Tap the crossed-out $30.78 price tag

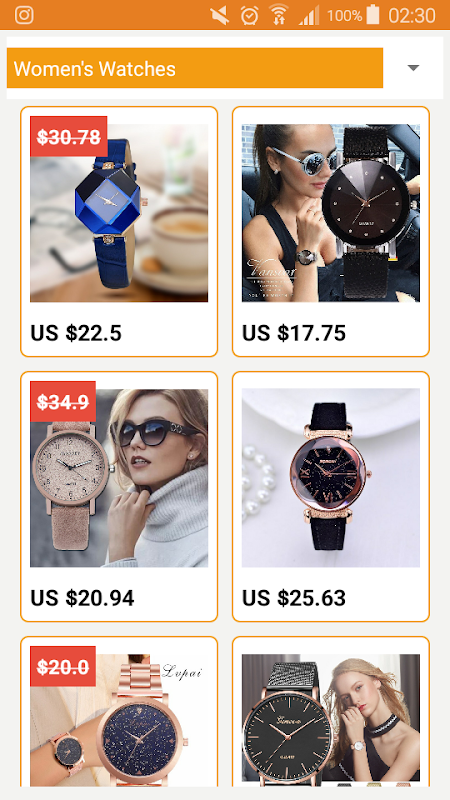click(x=68, y=136)
